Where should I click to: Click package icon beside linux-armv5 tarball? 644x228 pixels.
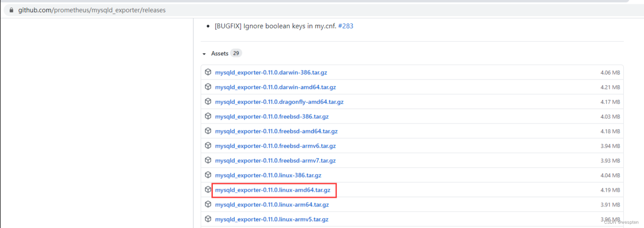[208, 219]
